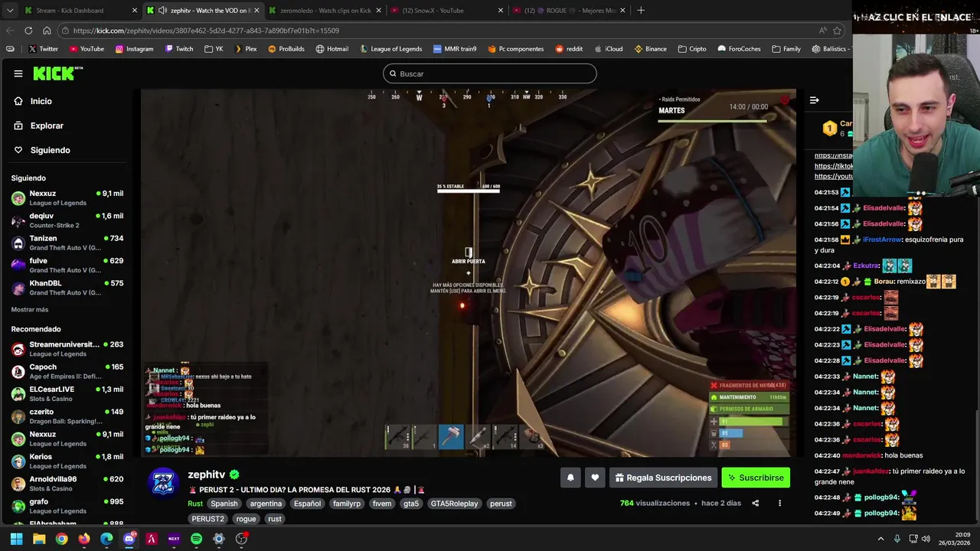Open the YK bookmarks folder
The height and width of the screenshot is (551, 980).
coord(214,49)
